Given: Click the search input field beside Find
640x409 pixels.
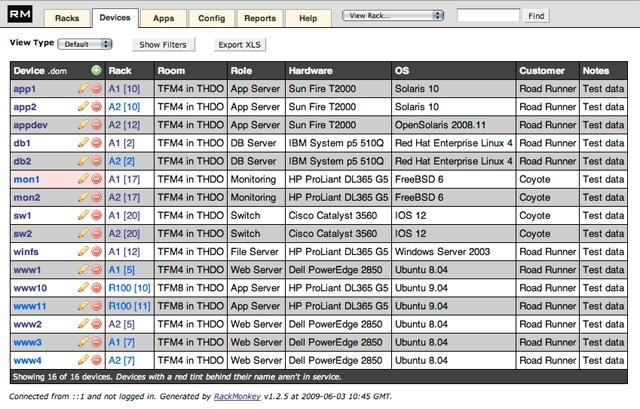Looking at the screenshot, I should [x=488, y=16].
